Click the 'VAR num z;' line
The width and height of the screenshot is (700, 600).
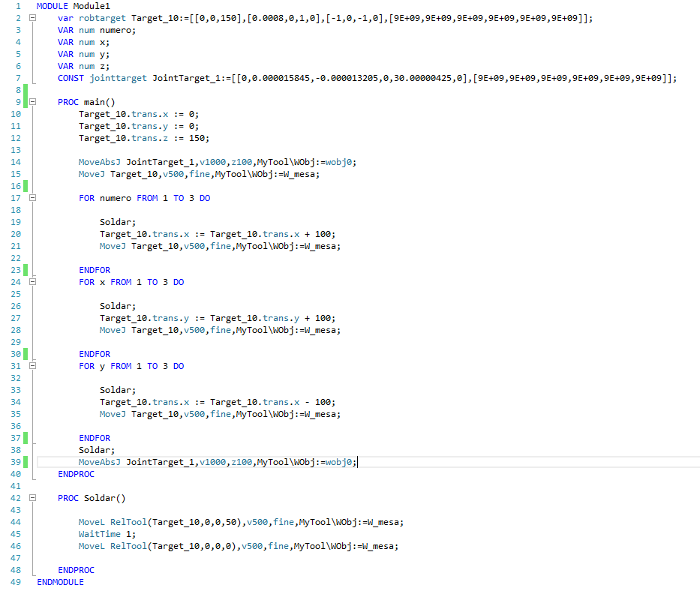83,66
